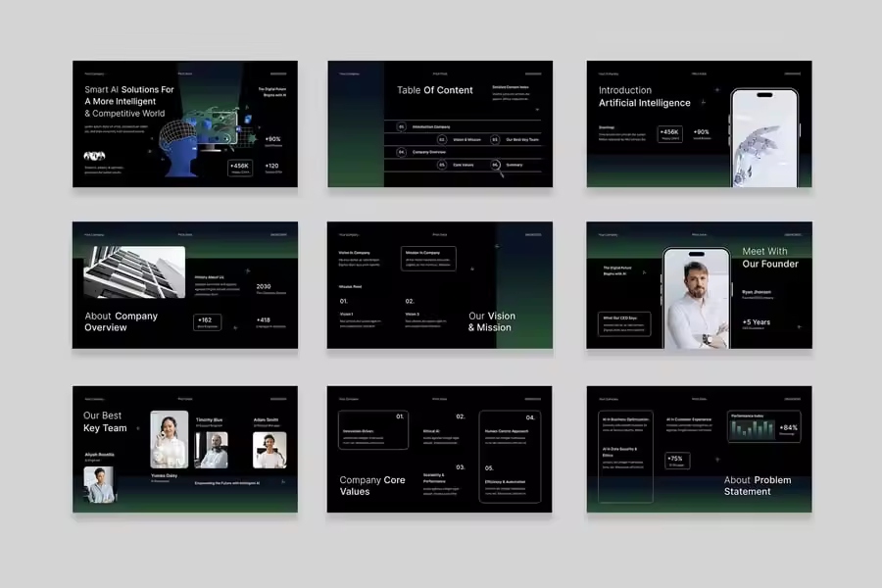Click the 03. Scalability & Performance value
Screen dimensions: 882x588
(444, 479)
